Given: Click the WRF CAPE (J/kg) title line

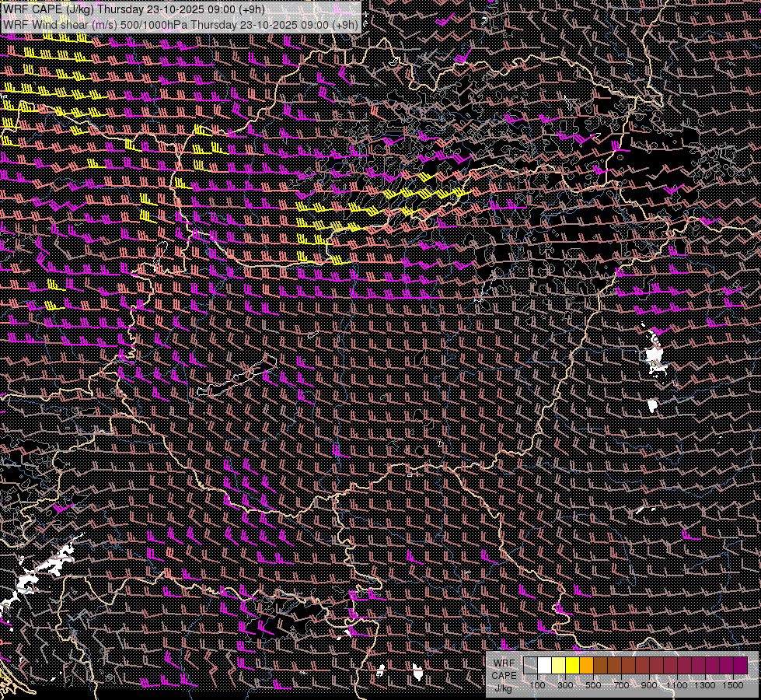Looking at the screenshot, I should tap(134, 9).
